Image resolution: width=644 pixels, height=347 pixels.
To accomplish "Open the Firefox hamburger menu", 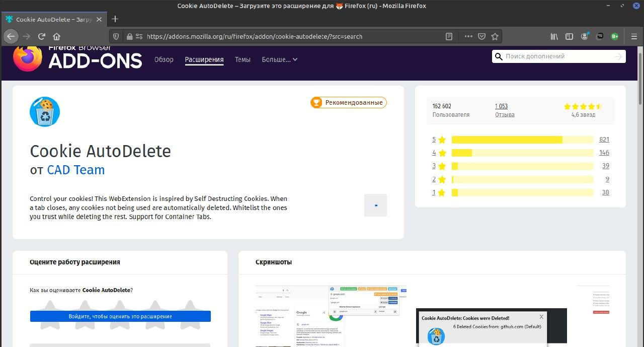I will tap(633, 36).
